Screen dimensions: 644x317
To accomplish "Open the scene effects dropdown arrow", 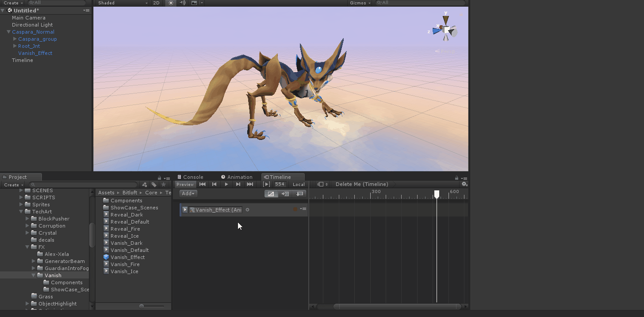I will click(x=202, y=3).
